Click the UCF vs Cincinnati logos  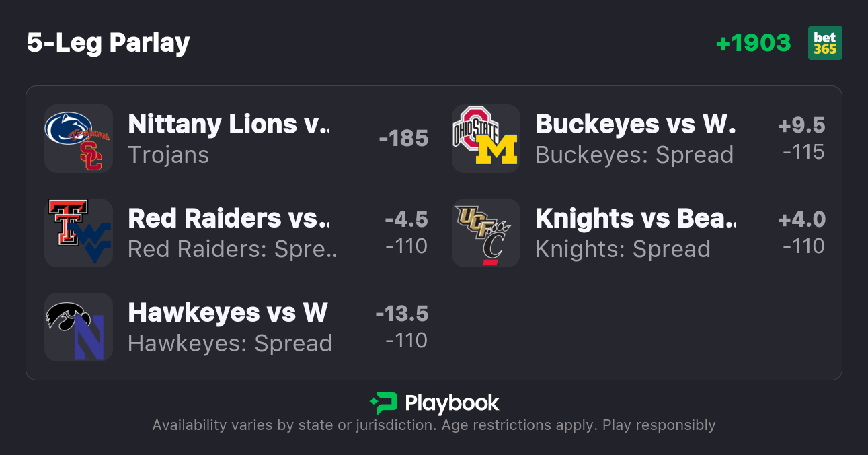pyautogui.click(x=486, y=233)
